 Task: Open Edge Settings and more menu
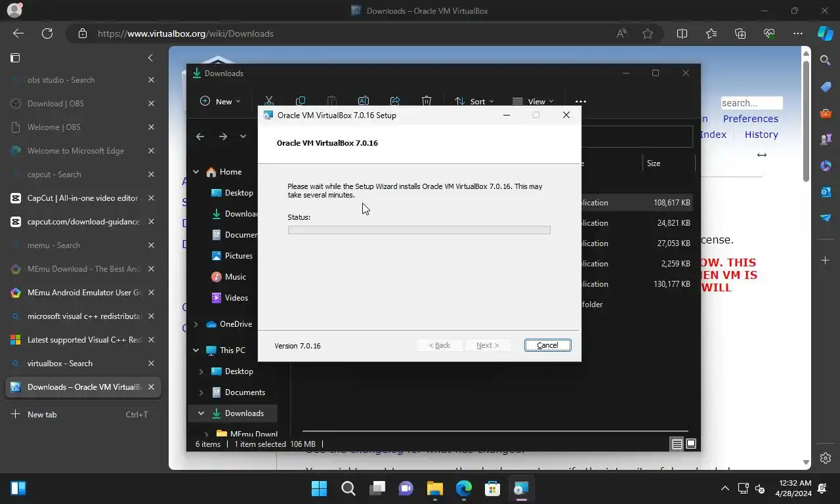(x=798, y=33)
